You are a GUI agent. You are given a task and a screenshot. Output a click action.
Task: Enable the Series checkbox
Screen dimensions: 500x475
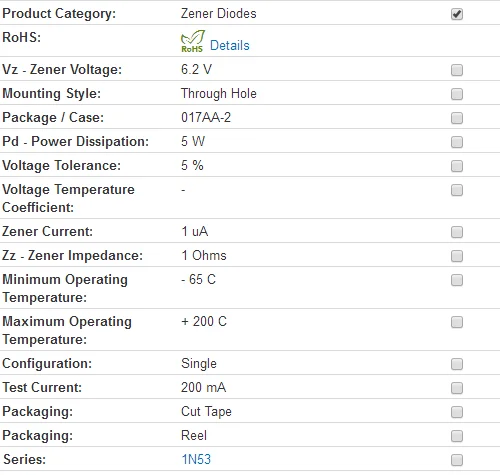click(x=457, y=460)
